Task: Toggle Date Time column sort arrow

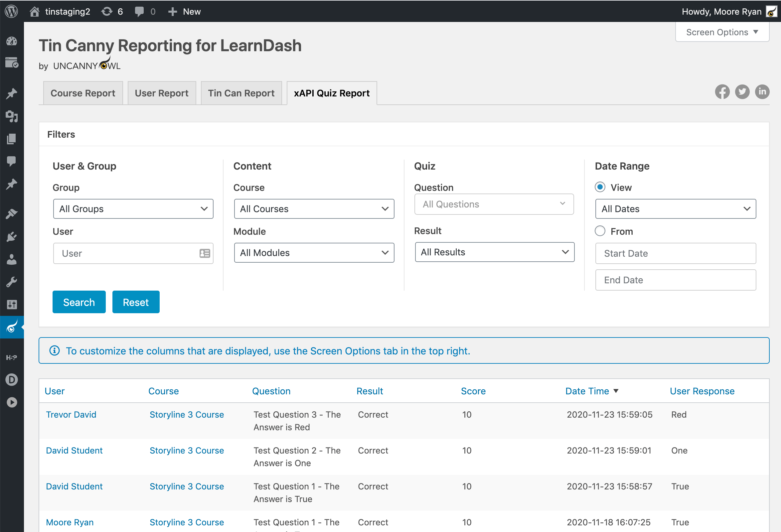Action: pyautogui.click(x=616, y=391)
